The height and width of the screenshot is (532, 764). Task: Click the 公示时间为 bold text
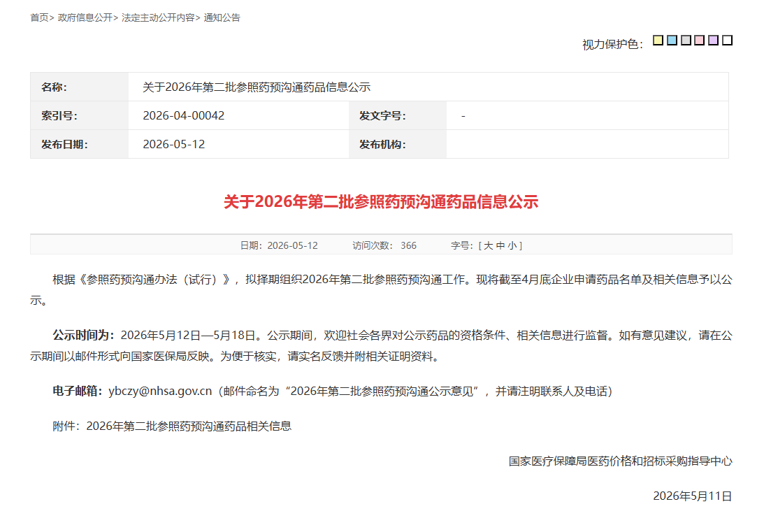click(83, 335)
